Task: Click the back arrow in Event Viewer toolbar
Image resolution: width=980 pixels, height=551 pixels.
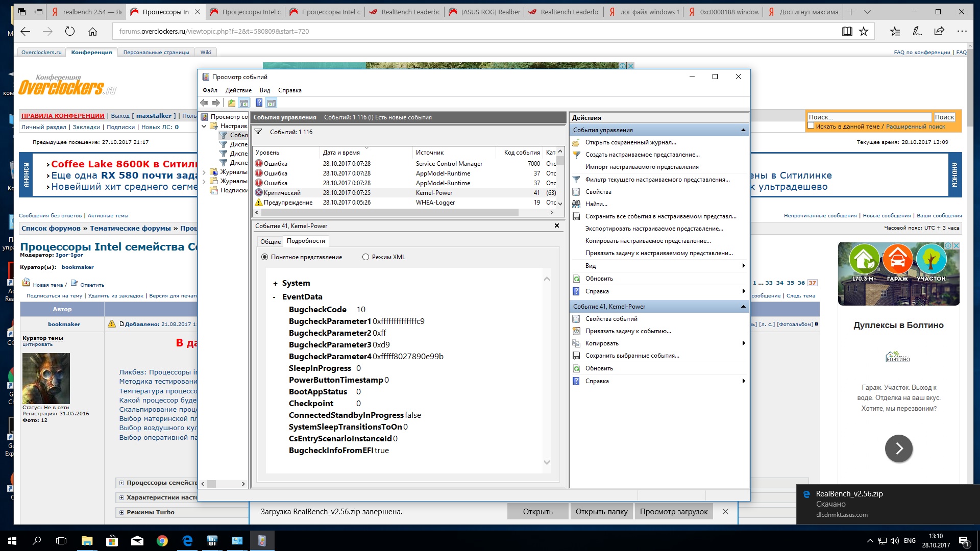Action: click(204, 103)
